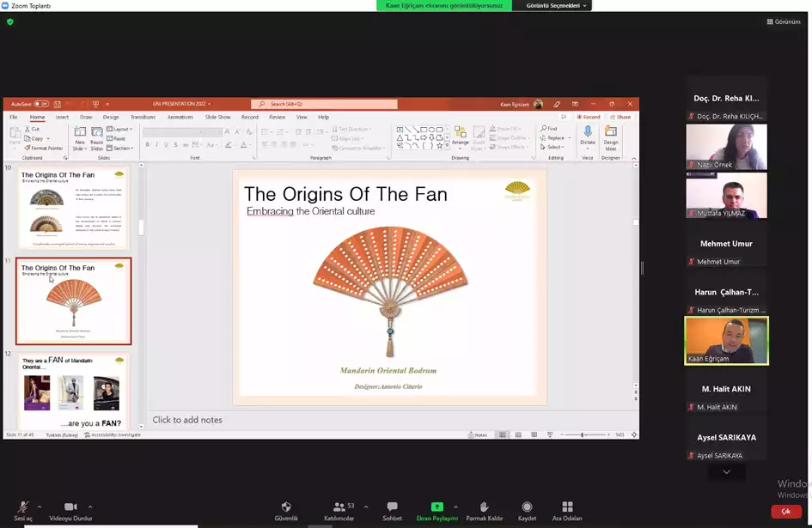Adjust the PowerPoint zoom slider
This screenshot has height=528, width=812.
click(x=583, y=434)
